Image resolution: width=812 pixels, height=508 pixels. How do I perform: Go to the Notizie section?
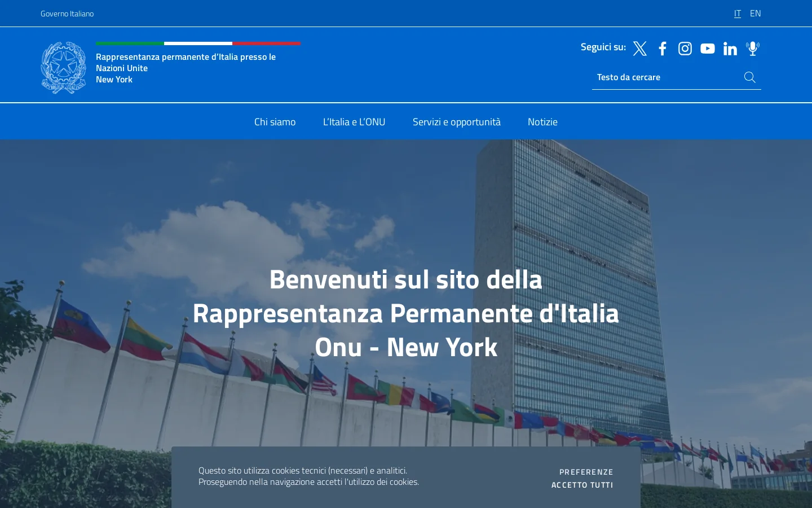[542, 122]
